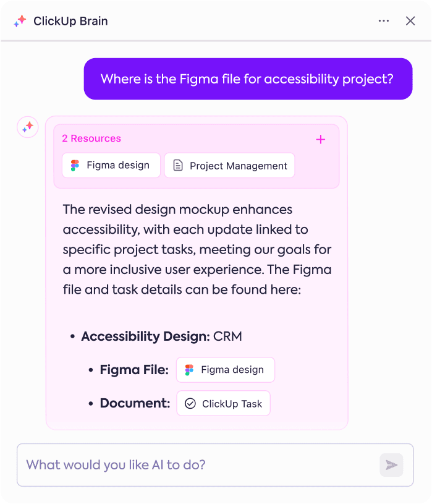Open the three-dot more options menu
Viewport: 432px width, 504px height.
tap(384, 21)
